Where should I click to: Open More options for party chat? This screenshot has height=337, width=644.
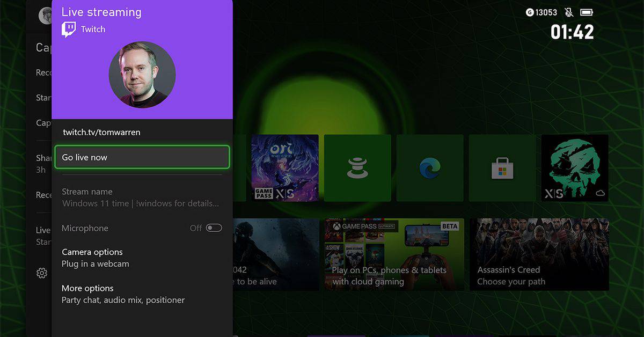[142, 294]
